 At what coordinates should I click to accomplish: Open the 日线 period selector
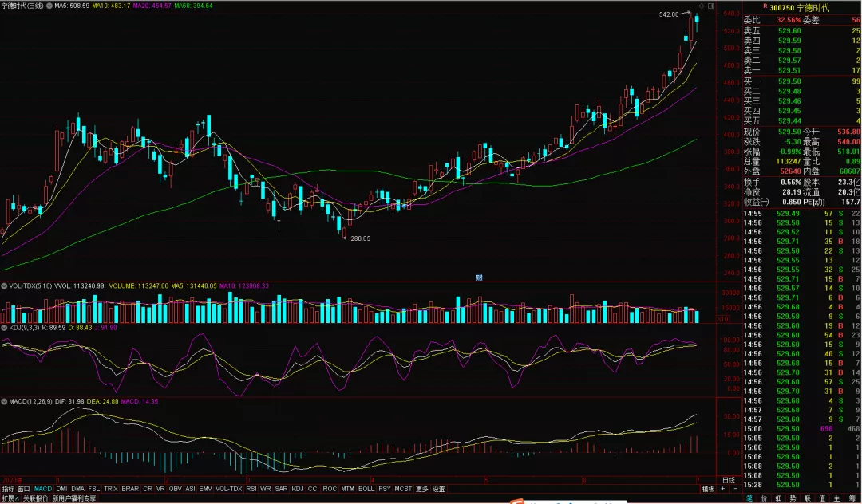[x=728, y=480]
